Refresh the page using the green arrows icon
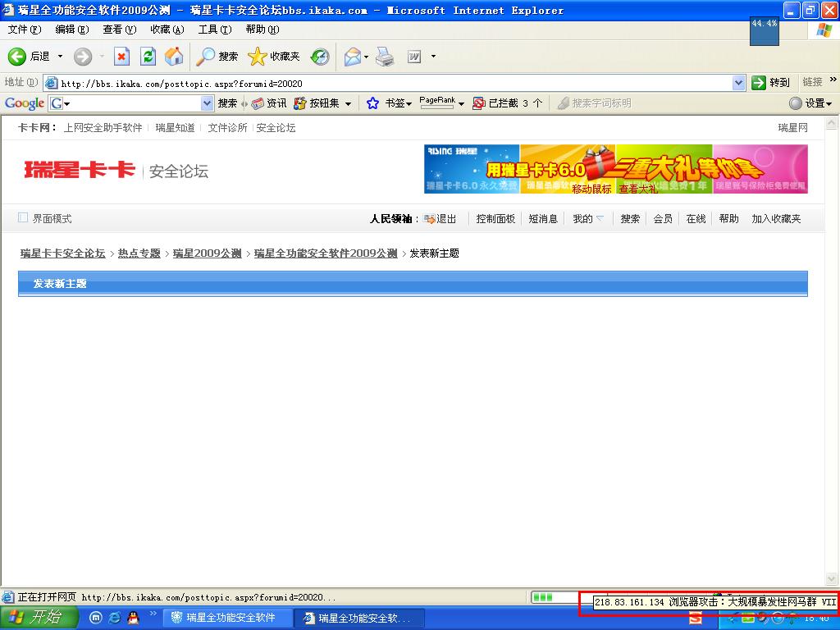The height and width of the screenshot is (630, 840). pyautogui.click(x=148, y=57)
